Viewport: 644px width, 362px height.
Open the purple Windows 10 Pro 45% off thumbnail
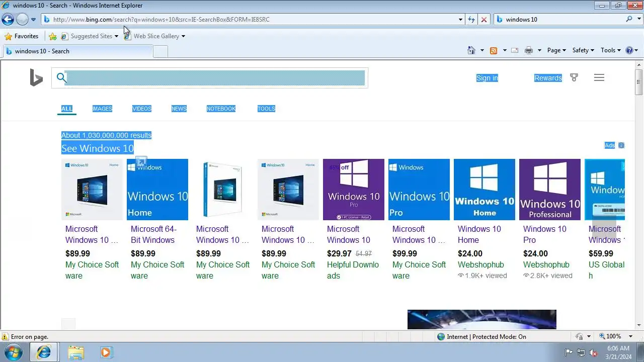click(x=354, y=190)
